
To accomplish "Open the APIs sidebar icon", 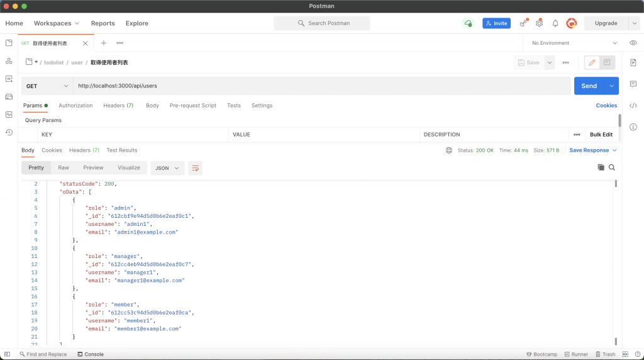I will (x=9, y=61).
